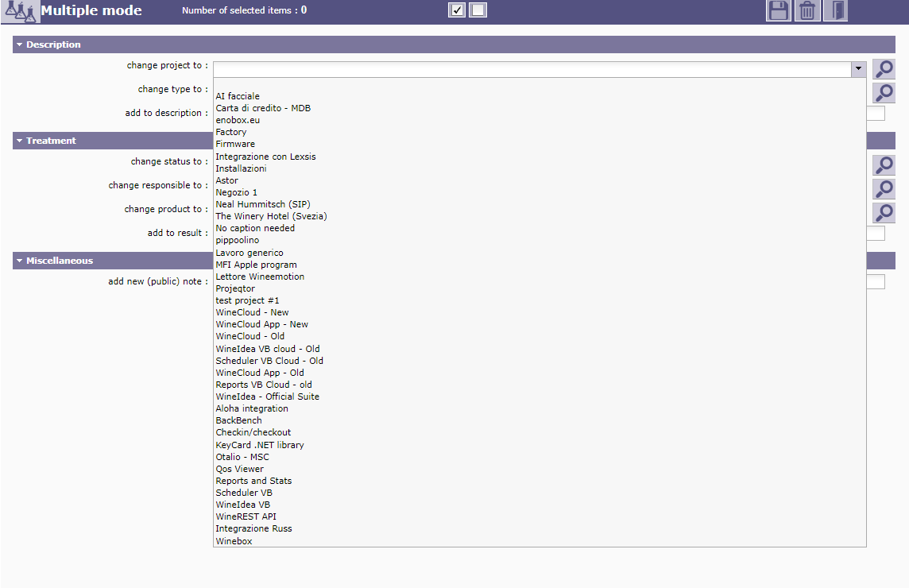
Task: Select WineCloud App - Old
Action: coord(540,373)
